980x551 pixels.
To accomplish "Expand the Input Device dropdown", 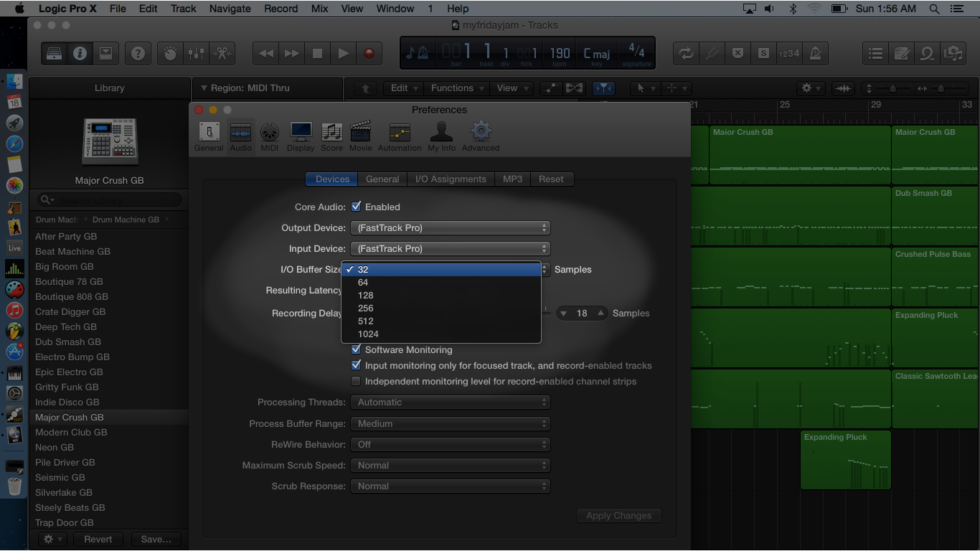I will tap(450, 249).
